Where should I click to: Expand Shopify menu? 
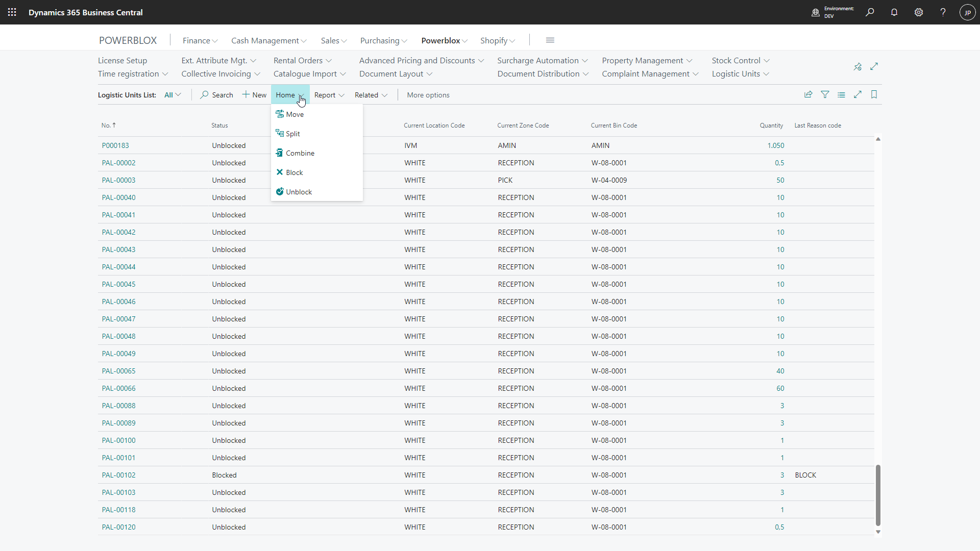(x=498, y=40)
